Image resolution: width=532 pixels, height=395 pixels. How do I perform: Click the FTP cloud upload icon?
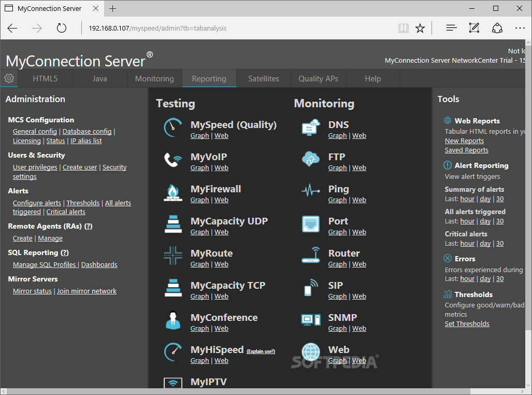[311, 159]
